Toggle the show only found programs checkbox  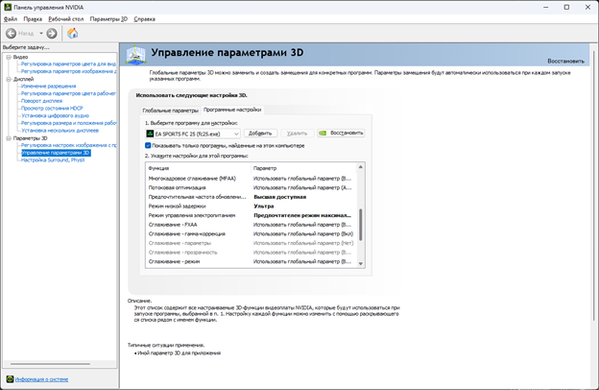(148, 146)
